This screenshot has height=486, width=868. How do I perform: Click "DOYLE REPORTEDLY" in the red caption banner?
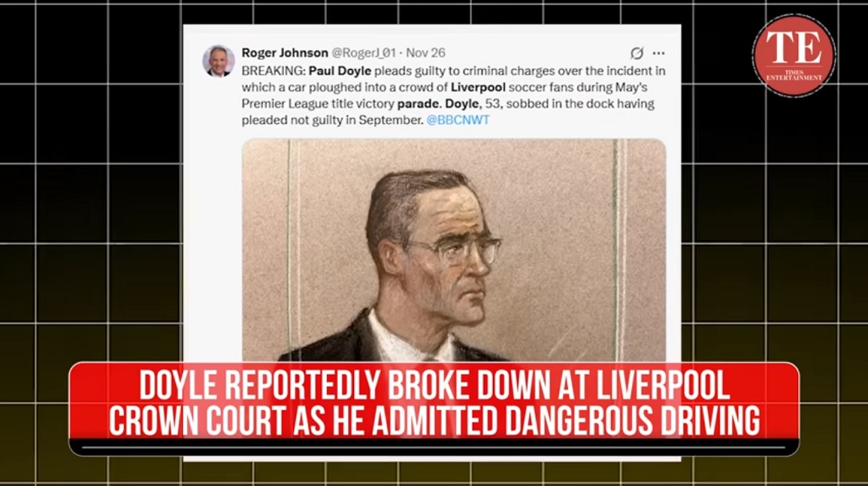coord(260,386)
